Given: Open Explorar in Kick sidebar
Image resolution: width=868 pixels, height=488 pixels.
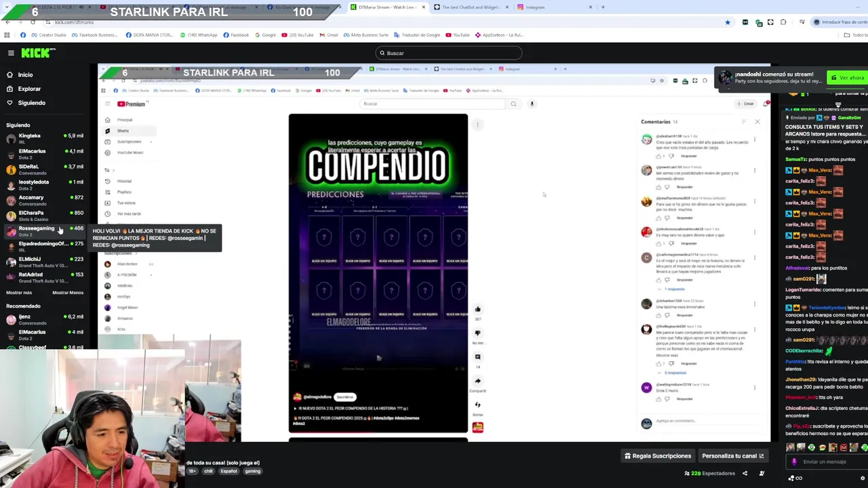Looking at the screenshot, I should (29, 89).
